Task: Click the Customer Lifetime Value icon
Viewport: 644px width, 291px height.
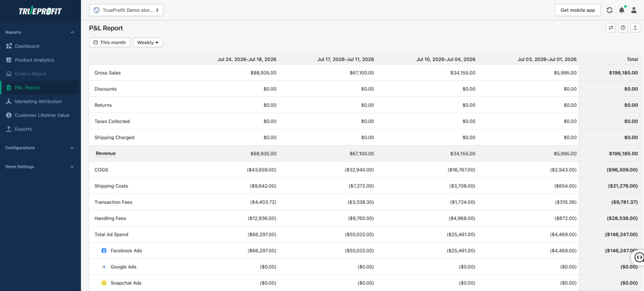Action: (x=9, y=115)
